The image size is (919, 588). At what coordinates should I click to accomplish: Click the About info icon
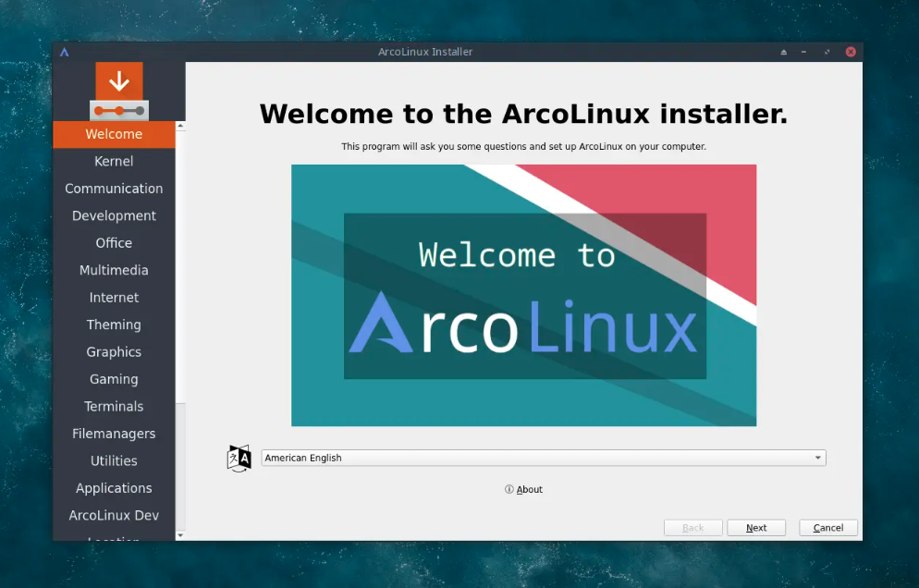coord(509,489)
